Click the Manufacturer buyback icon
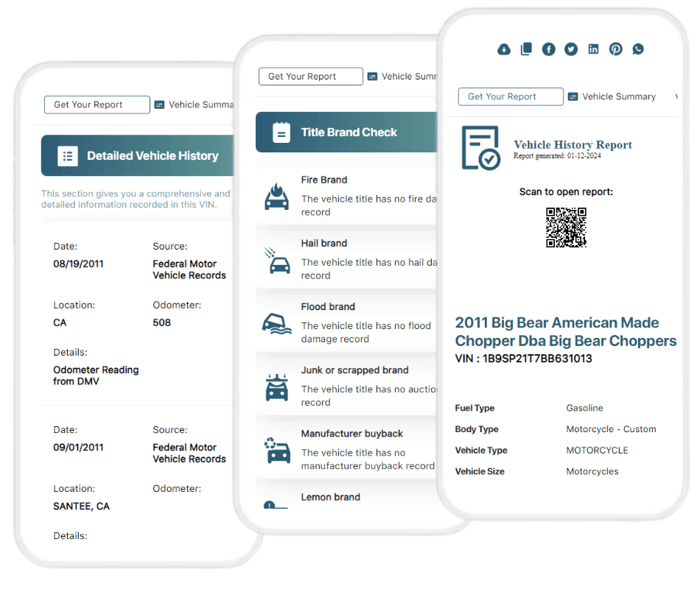700x589 pixels. (x=276, y=449)
